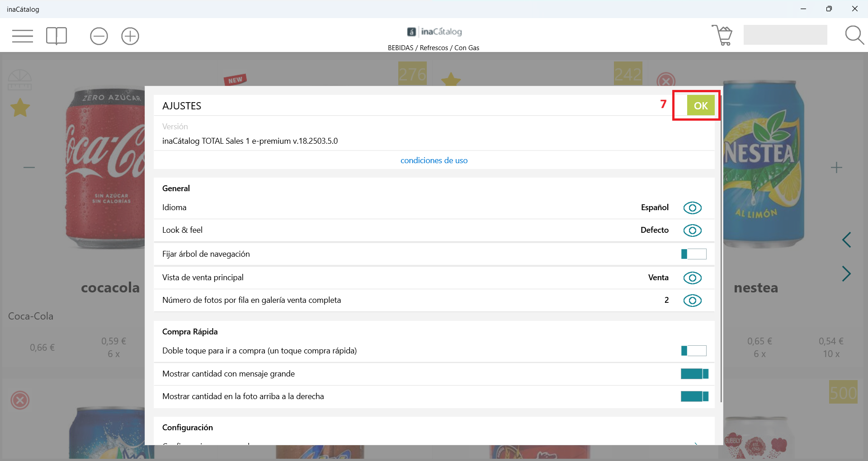Click the Vista de venta principal label
Screen dimensions: 868x461
[203, 278]
